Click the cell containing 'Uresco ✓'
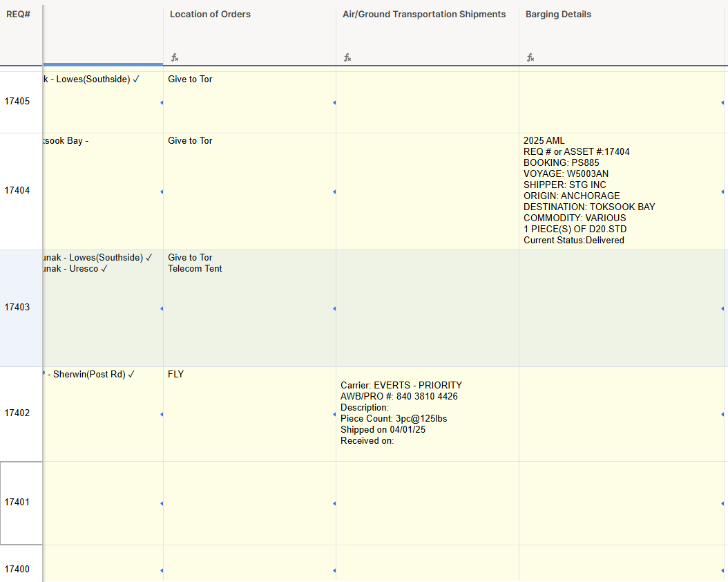The height and width of the screenshot is (582, 728). (x=103, y=308)
